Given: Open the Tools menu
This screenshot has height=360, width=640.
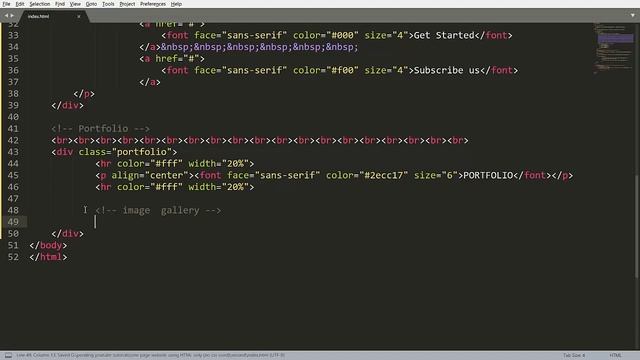Looking at the screenshot, I should 108,4.
